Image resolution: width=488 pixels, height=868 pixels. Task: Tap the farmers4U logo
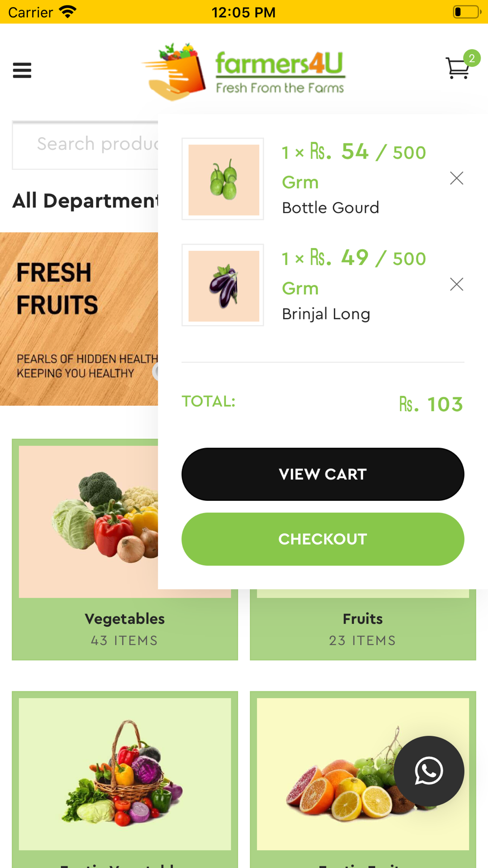click(244, 71)
